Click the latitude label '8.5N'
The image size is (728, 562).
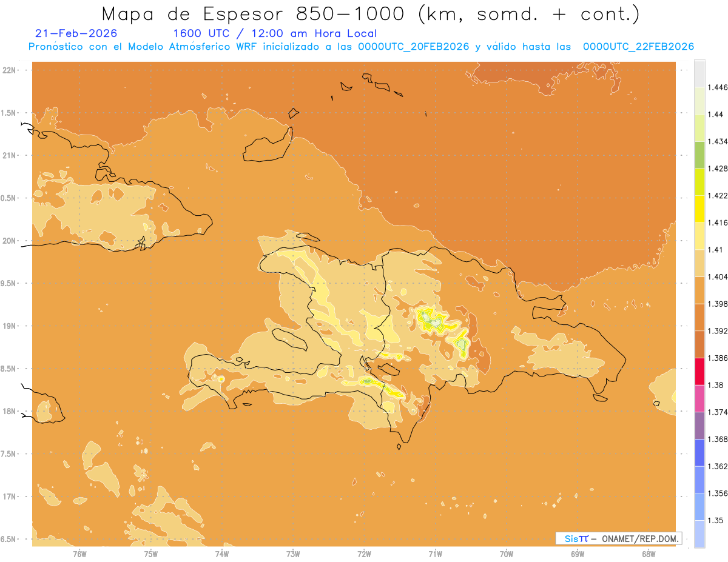click(x=8, y=369)
